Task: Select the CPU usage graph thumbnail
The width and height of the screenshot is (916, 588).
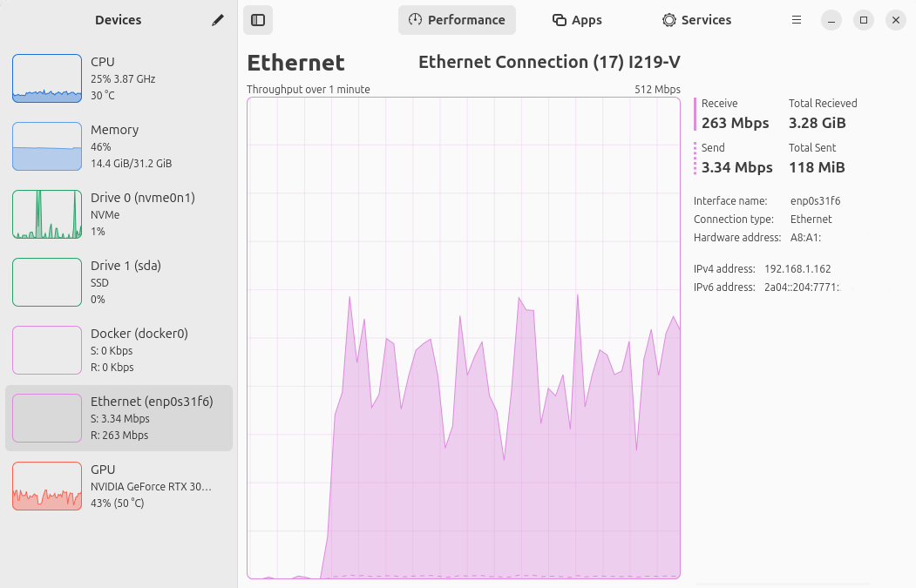Action: click(x=47, y=78)
